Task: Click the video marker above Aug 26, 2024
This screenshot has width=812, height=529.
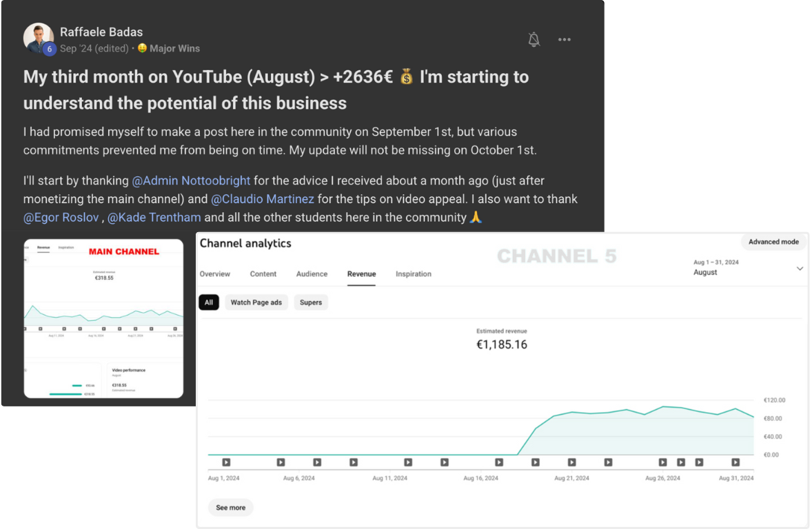Action: (662, 462)
